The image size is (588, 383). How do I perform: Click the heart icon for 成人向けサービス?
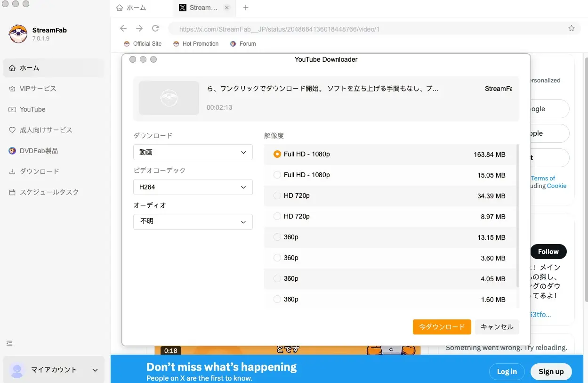click(x=12, y=130)
